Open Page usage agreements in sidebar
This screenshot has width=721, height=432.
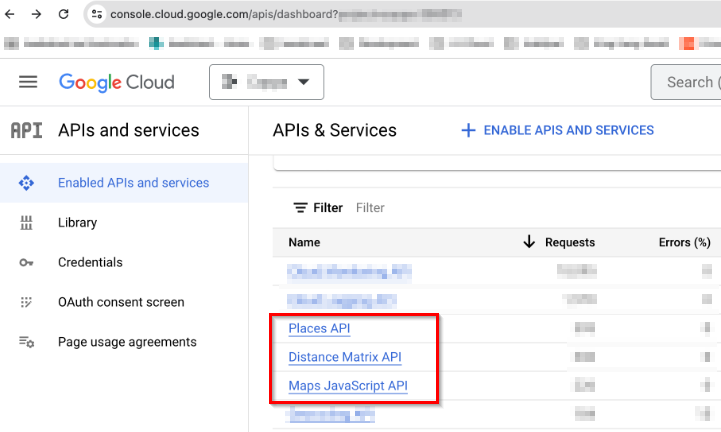coord(127,342)
